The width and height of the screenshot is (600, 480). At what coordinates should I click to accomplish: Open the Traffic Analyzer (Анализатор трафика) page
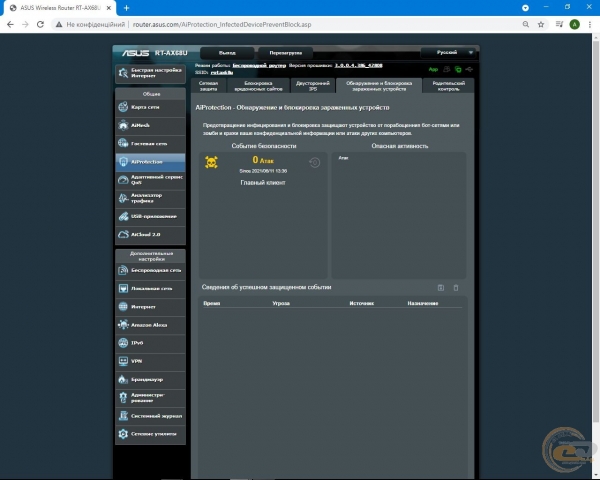(x=150, y=198)
